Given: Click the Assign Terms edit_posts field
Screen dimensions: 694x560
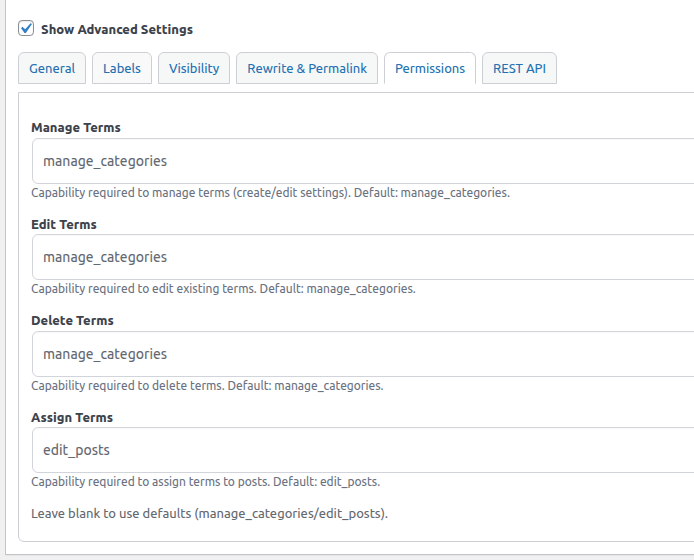Looking at the screenshot, I should (x=363, y=450).
